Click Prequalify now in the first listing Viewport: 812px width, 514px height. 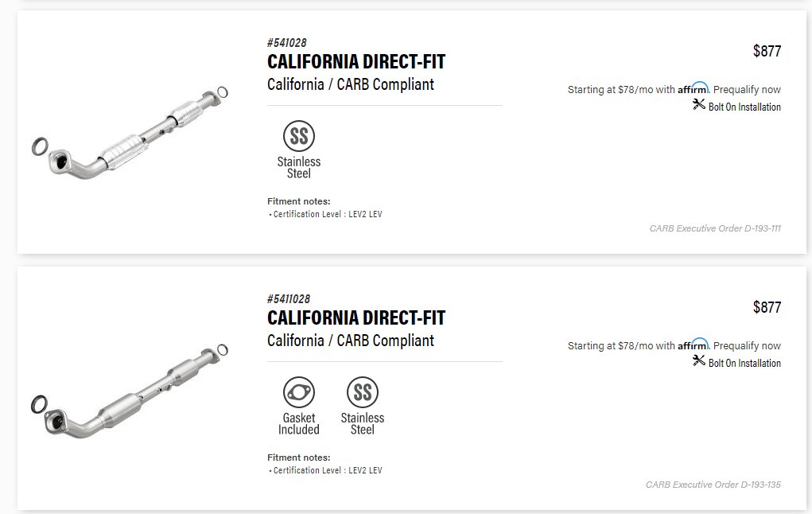pos(747,90)
